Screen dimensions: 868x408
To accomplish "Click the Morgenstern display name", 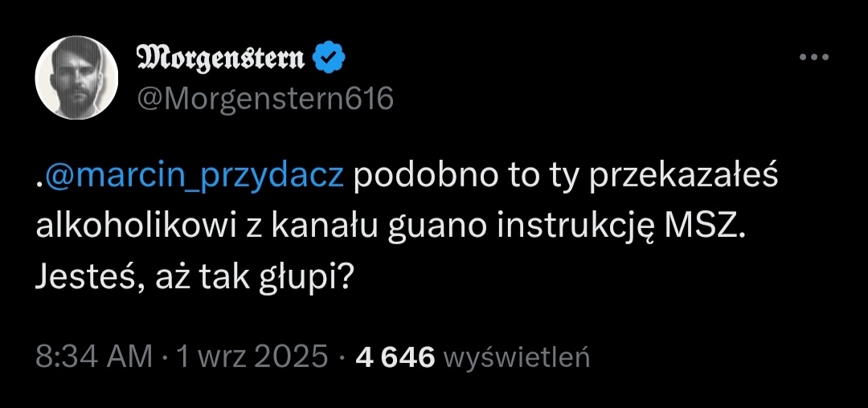I will pos(222,58).
